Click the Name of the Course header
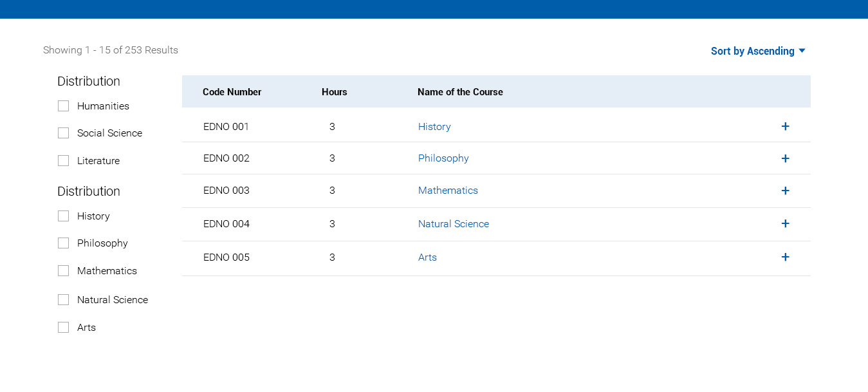The width and height of the screenshot is (868, 392). click(460, 92)
